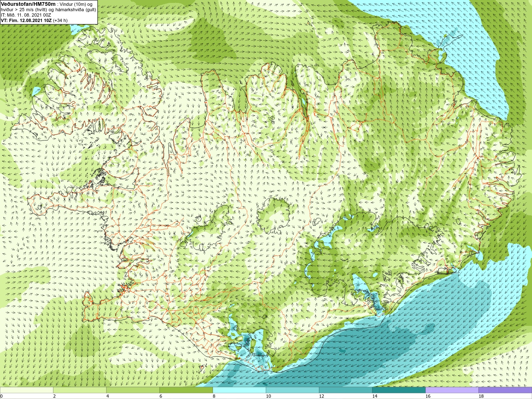Screen dimensions: 532x399
Task: Click the legend tick label '14'
Action: (x=374, y=396)
